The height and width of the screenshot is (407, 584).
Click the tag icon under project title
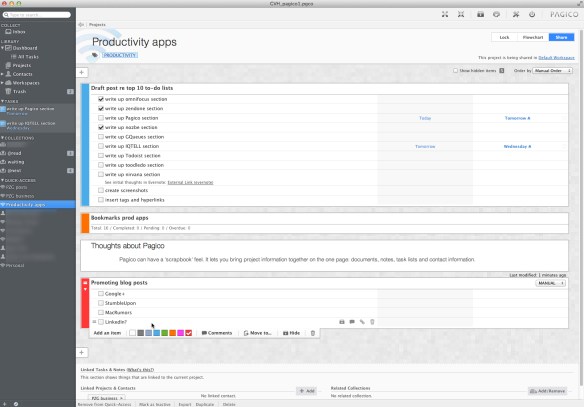95,55
